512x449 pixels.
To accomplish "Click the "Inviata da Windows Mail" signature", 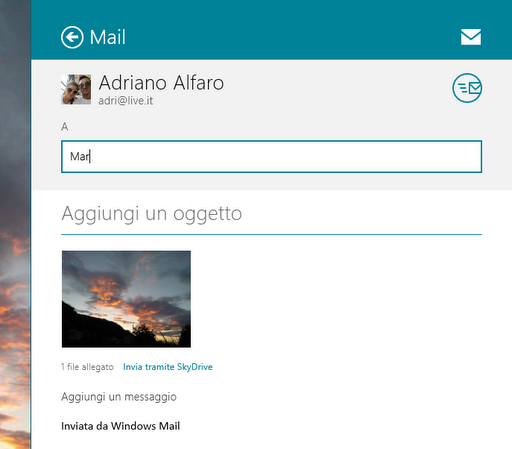I will tap(120, 426).
